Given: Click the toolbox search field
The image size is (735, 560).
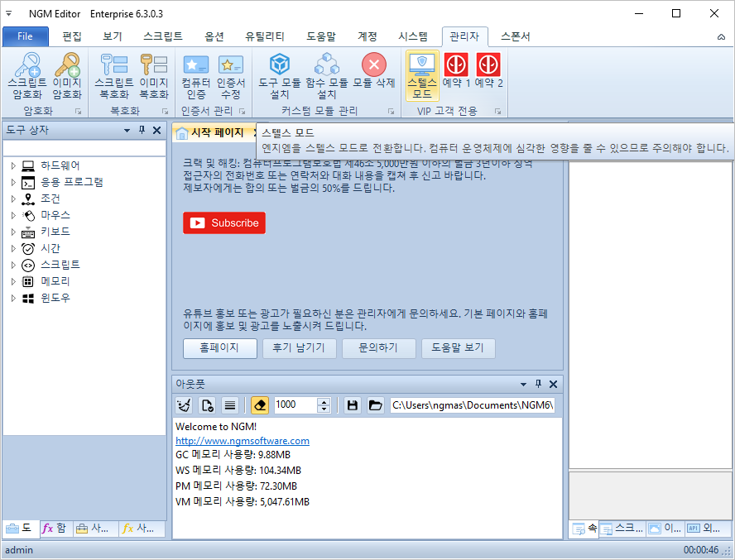Looking at the screenshot, I should point(84,147).
